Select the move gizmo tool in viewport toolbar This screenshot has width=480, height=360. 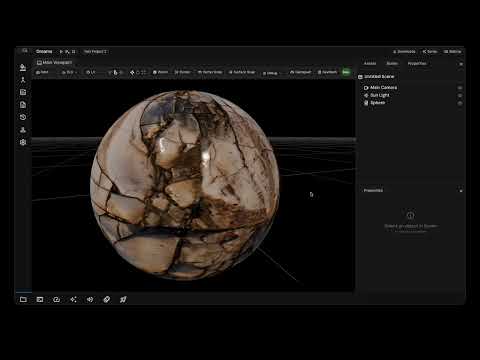pos(132,72)
